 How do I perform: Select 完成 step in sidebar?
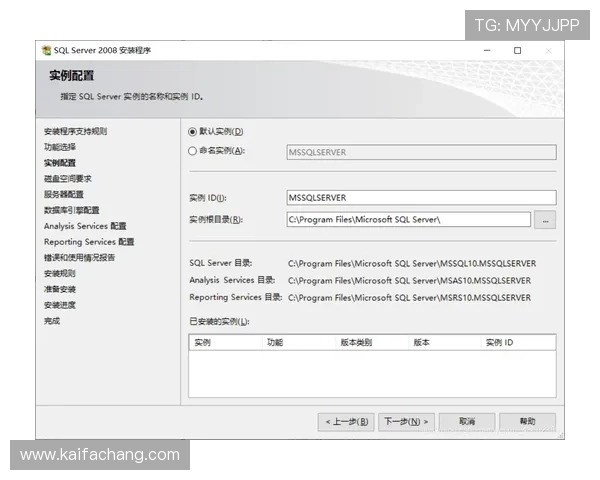click(x=52, y=321)
